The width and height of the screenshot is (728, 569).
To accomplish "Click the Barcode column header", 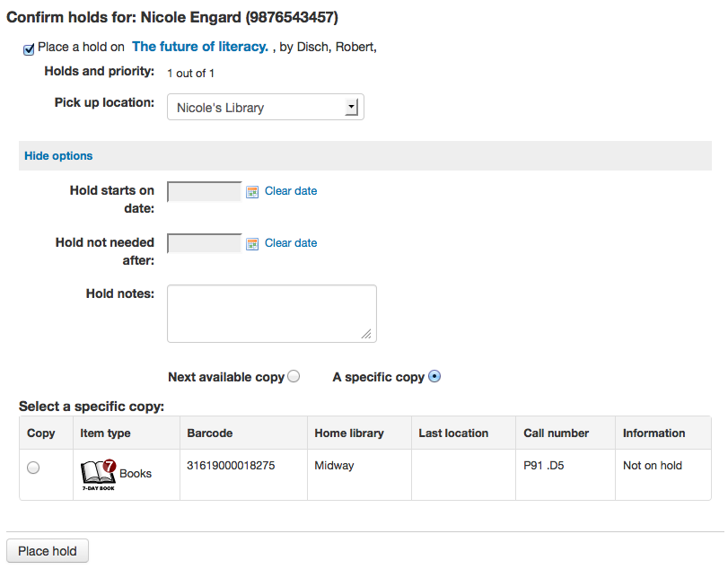I will click(210, 433).
